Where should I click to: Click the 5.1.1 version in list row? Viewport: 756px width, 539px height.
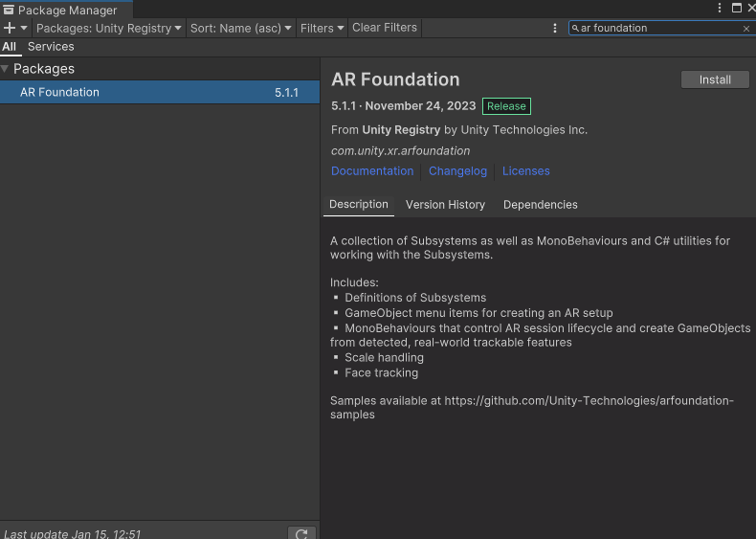[x=286, y=93]
